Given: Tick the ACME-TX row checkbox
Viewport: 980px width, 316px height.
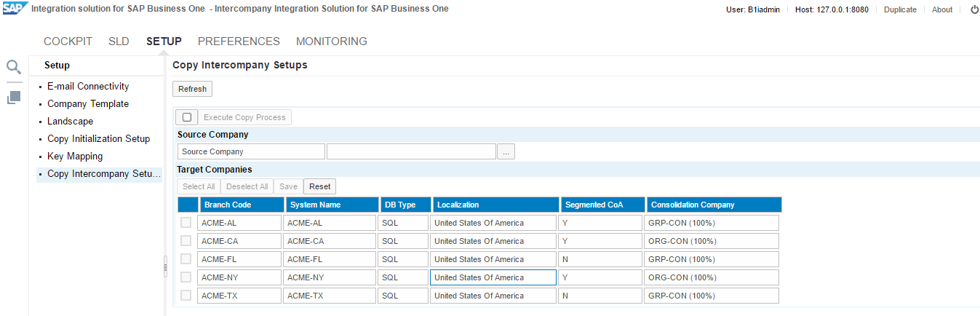Looking at the screenshot, I should click(x=186, y=296).
